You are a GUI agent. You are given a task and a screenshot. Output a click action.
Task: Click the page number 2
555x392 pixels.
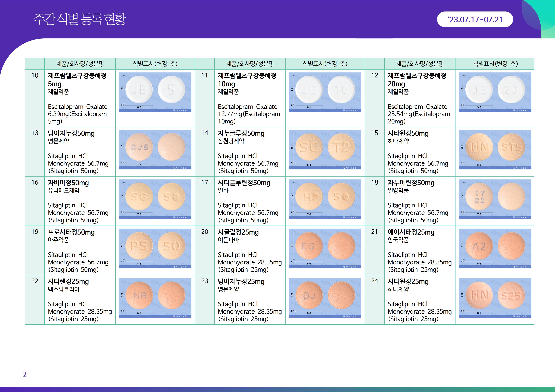25,374
